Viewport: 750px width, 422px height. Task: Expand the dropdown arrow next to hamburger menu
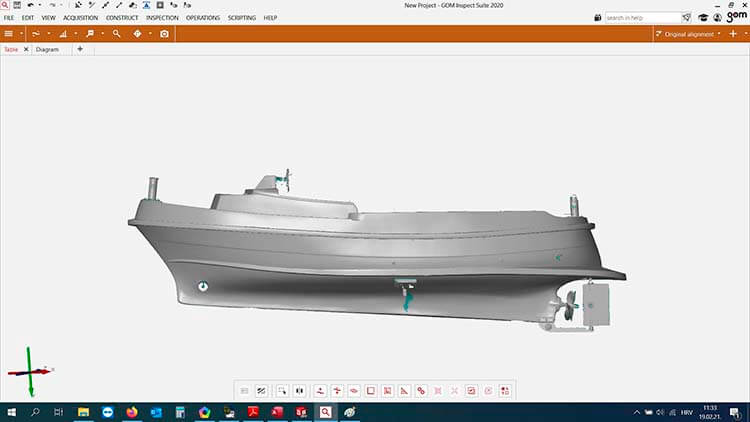pyautogui.click(x=22, y=33)
